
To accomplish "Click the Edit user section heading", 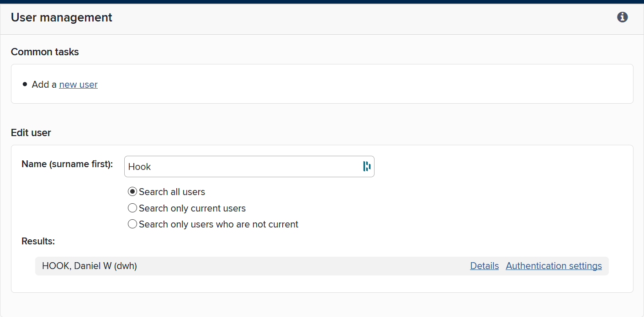I will 31,133.
